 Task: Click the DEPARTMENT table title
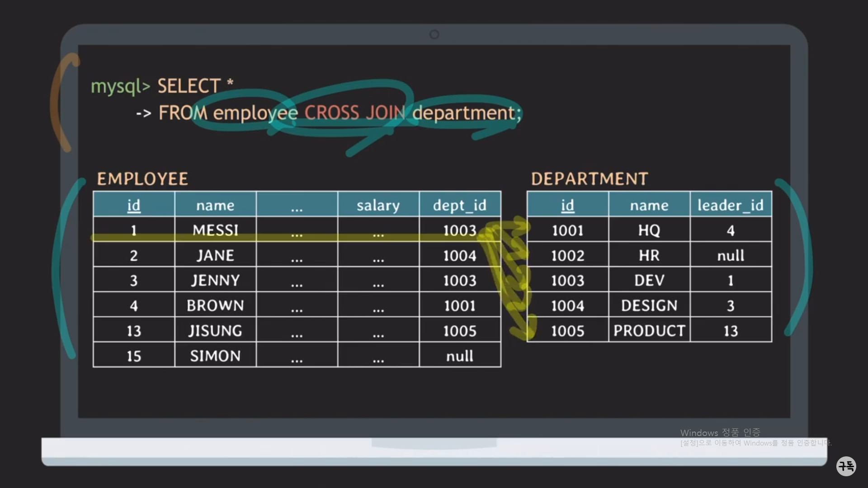[590, 179]
